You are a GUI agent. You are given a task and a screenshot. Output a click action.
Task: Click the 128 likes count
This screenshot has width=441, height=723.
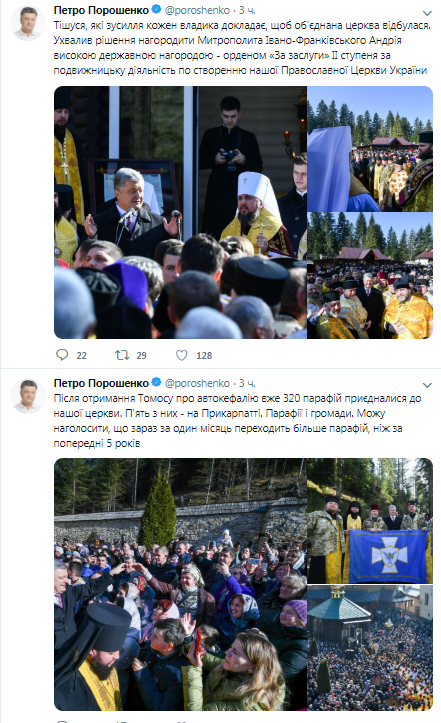pyautogui.click(x=204, y=356)
